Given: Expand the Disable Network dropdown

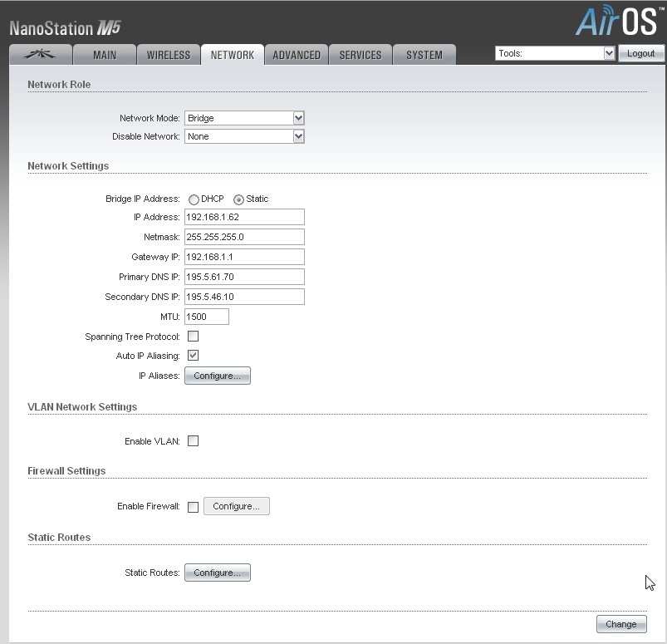Looking at the screenshot, I should (244, 136).
